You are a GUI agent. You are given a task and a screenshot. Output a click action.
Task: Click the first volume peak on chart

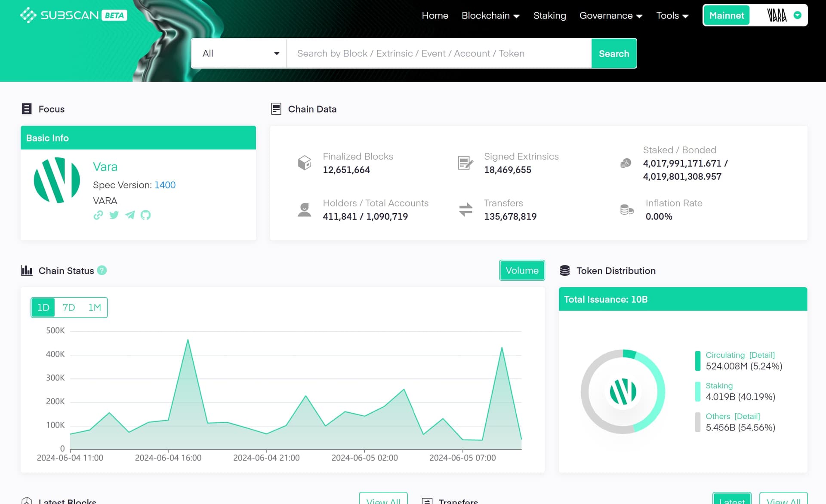coord(188,341)
